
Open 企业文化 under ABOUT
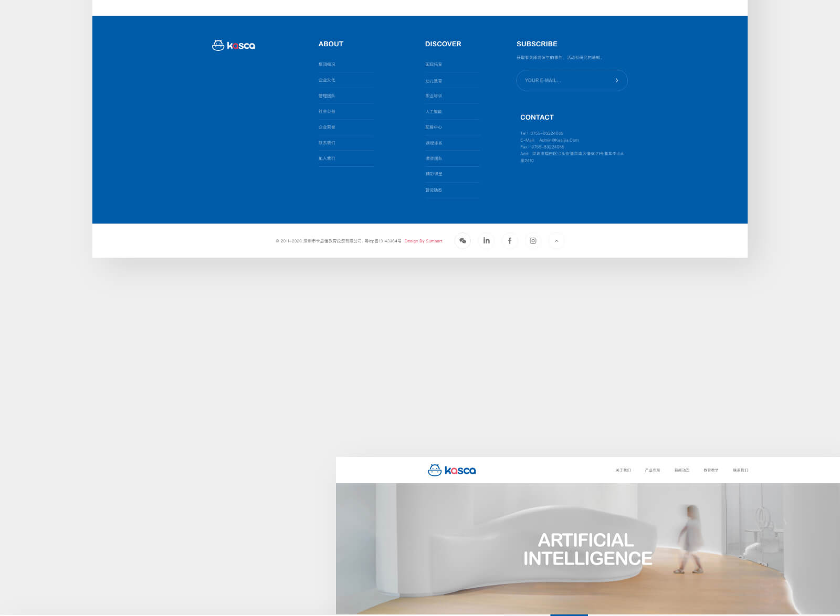pyautogui.click(x=327, y=80)
